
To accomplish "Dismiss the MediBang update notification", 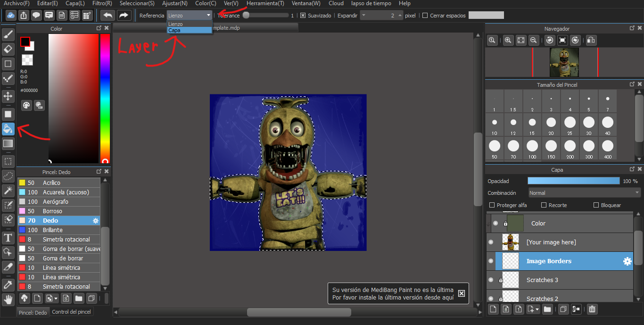I will click(x=462, y=293).
